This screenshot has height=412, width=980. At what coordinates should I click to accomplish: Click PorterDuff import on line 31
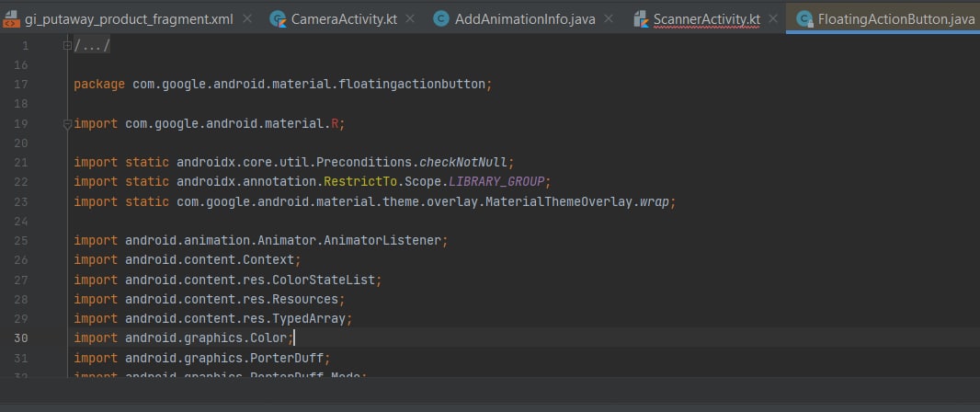point(287,359)
